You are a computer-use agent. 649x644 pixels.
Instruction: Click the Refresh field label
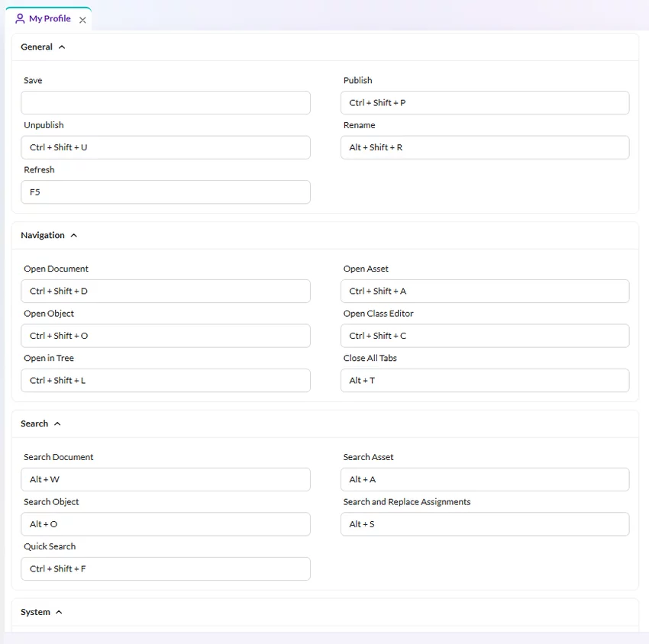click(39, 170)
